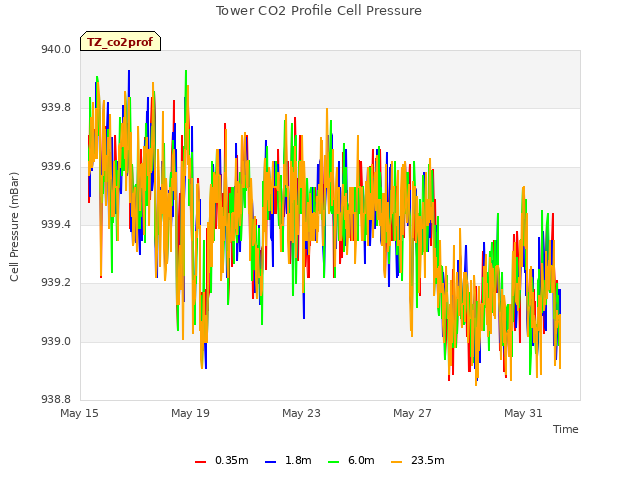Click the Cell Pressure (mBar) axis label
The image size is (640, 480).
click(14, 227)
